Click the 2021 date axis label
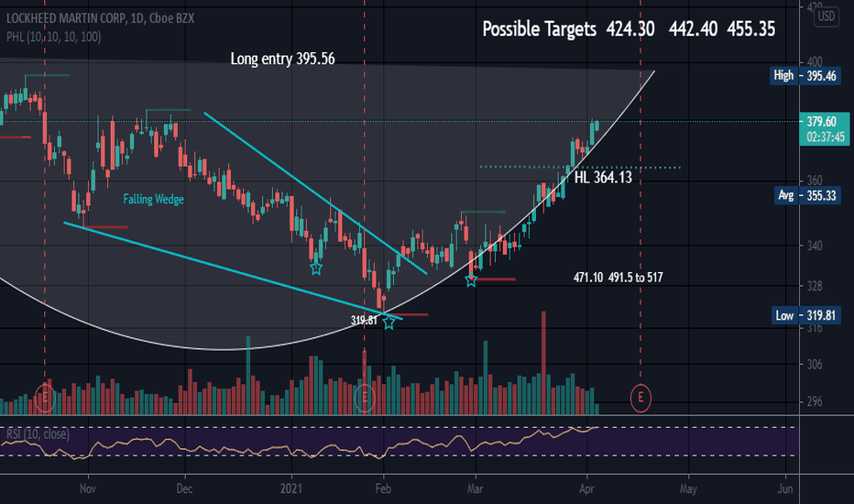 [291, 488]
